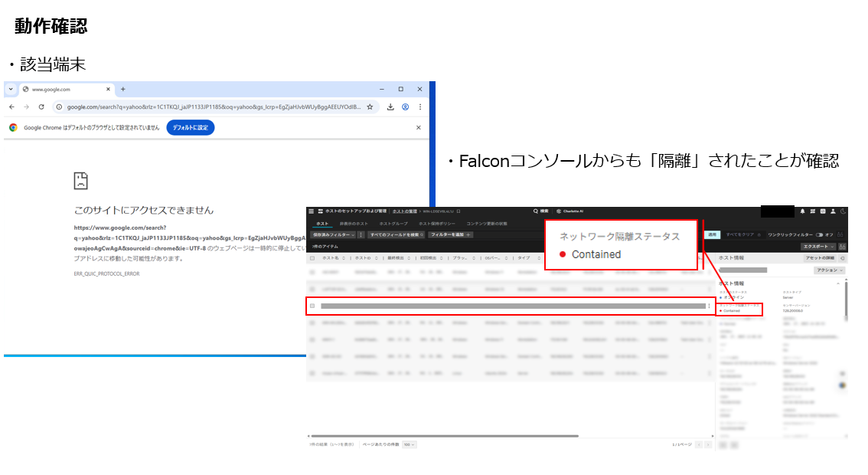Click Chrome's reload page icon
This screenshot has width=868, height=475.
click(41, 106)
